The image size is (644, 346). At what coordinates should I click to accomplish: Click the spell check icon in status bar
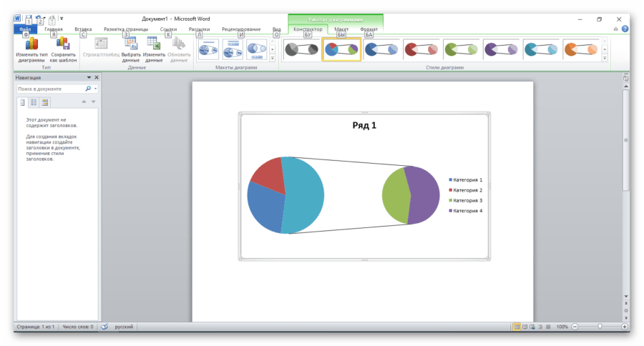[x=104, y=327]
